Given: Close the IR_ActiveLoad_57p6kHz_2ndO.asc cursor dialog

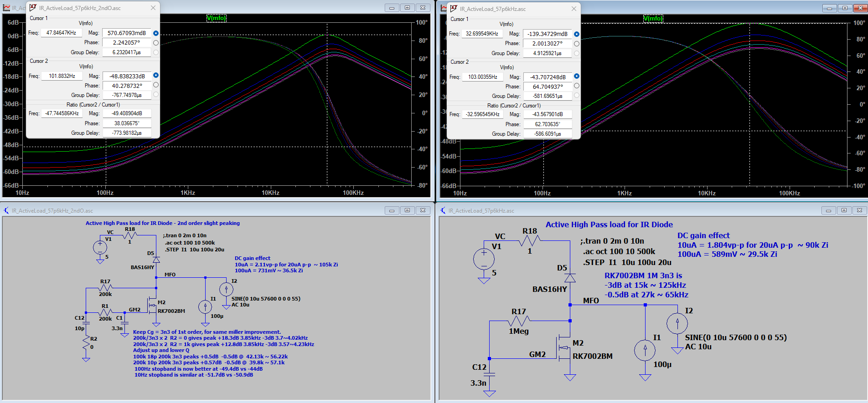Looking at the screenshot, I should pyautogui.click(x=153, y=8).
